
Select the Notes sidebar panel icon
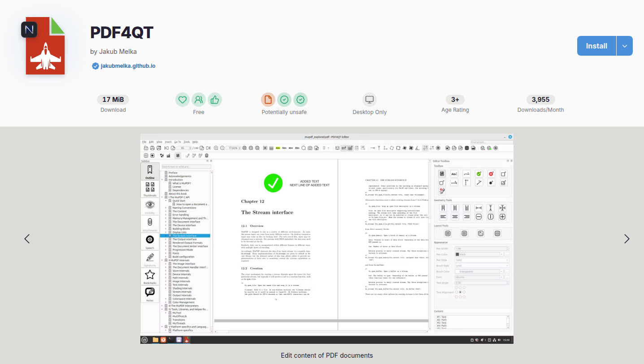(150, 294)
